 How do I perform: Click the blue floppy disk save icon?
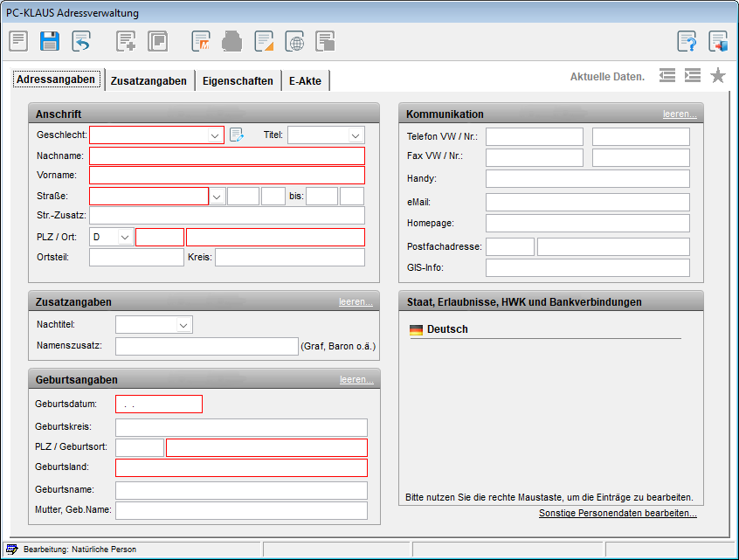[50, 41]
